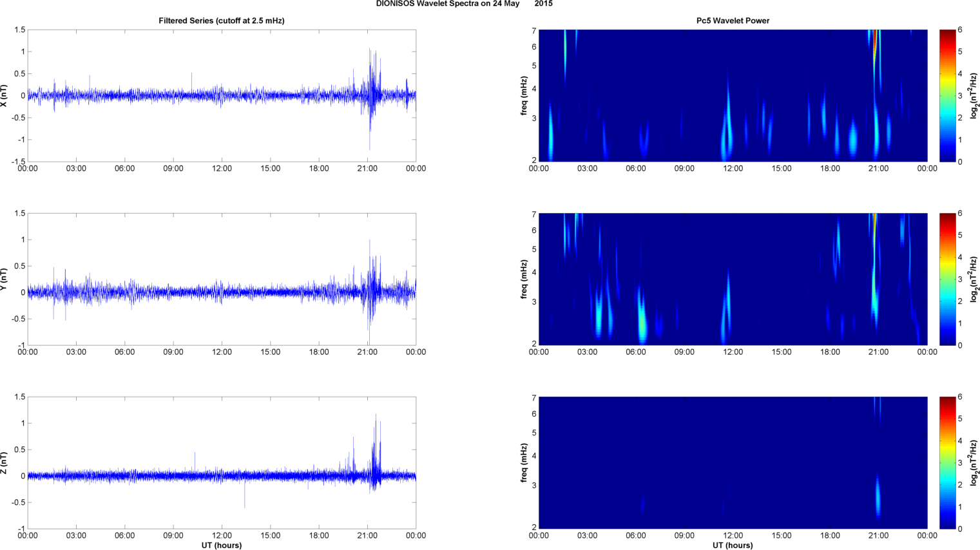Click the Z component Pc5 wavelet power spectrum

[733, 462]
